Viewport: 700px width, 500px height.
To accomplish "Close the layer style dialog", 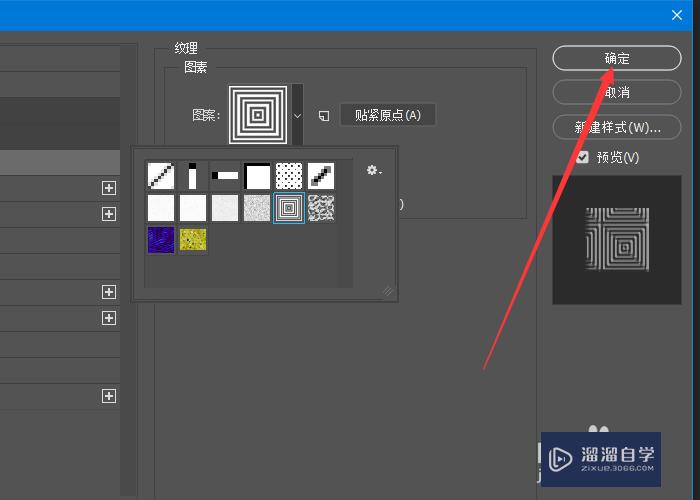I will tap(676, 15).
